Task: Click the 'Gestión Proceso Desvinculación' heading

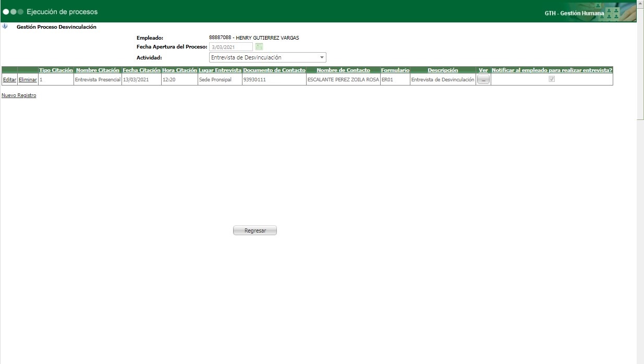Action: point(56,27)
